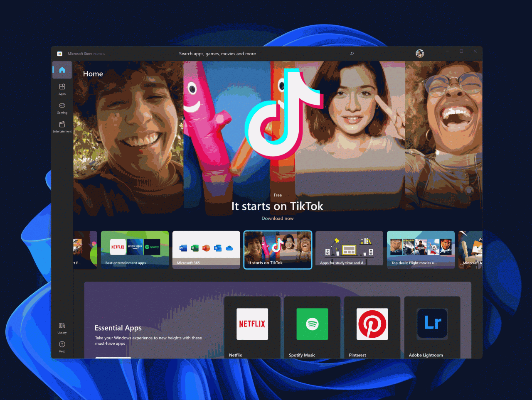
Task: Open the Adobe Lightroom app tile
Action: pos(432,327)
